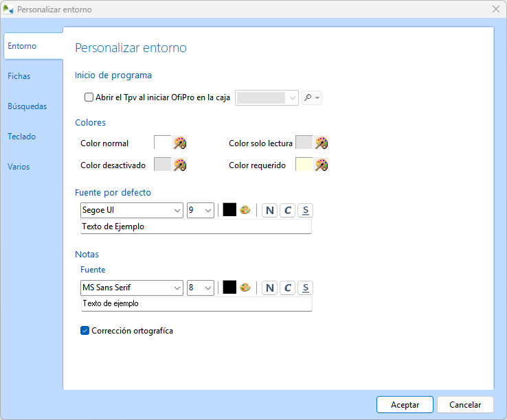Click the Color normal label
The image size is (507, 420).
pos(104,143)
